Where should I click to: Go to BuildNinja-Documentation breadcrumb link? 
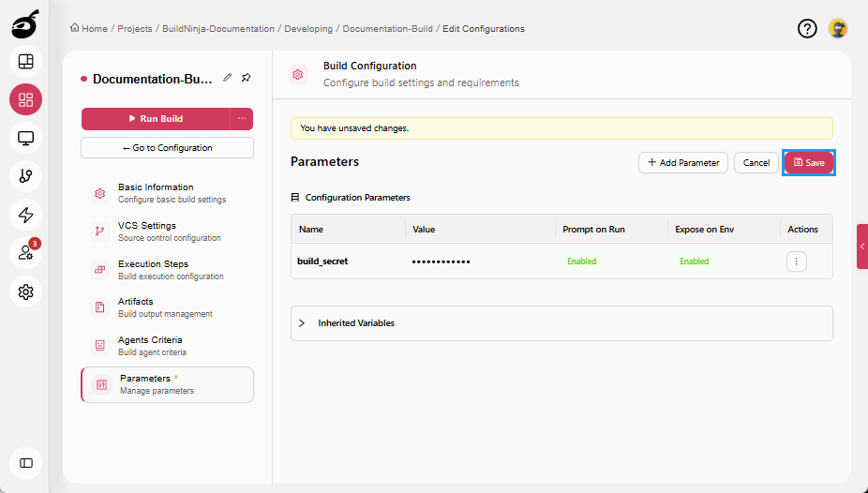coord(218,29)
